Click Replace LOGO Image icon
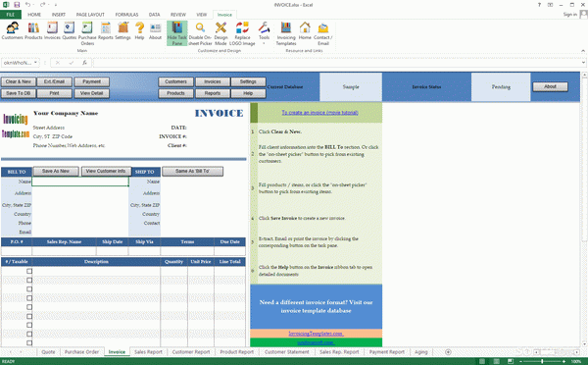The width and height of the screenshot is (588, 365). (x=242, y=33)
